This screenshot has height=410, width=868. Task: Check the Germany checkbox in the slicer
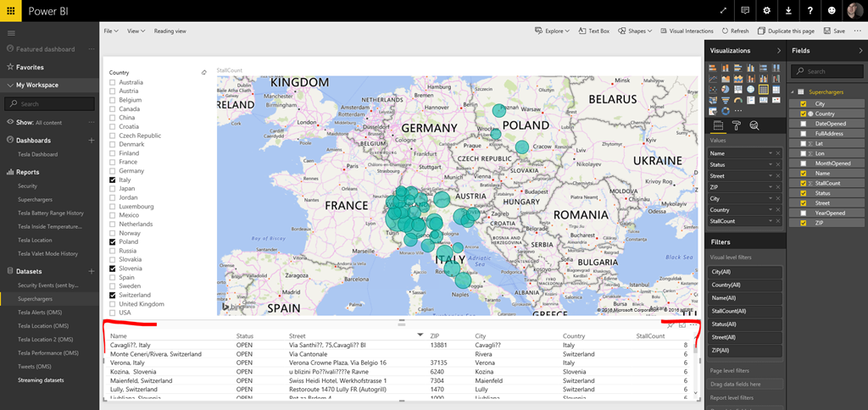[x=113, y=171]
